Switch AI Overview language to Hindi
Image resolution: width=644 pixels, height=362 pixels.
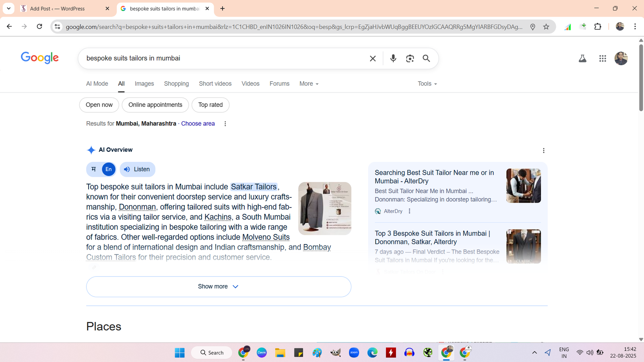coord(94,169)
